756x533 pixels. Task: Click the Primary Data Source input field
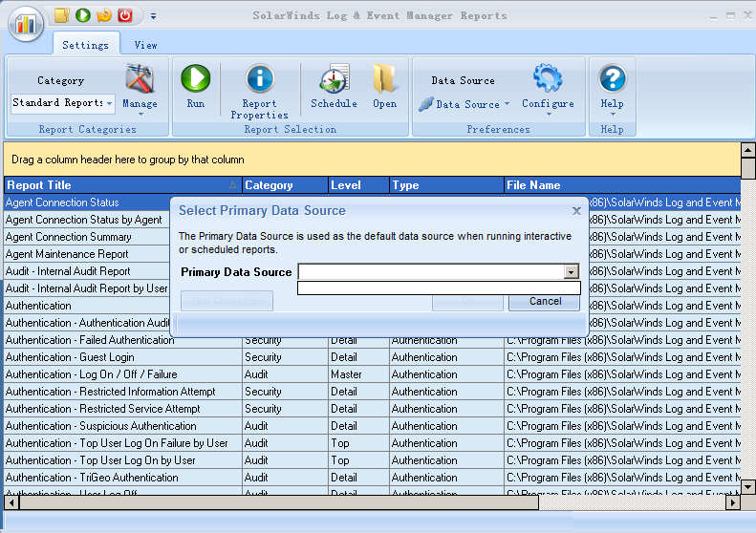coord(431,272)
